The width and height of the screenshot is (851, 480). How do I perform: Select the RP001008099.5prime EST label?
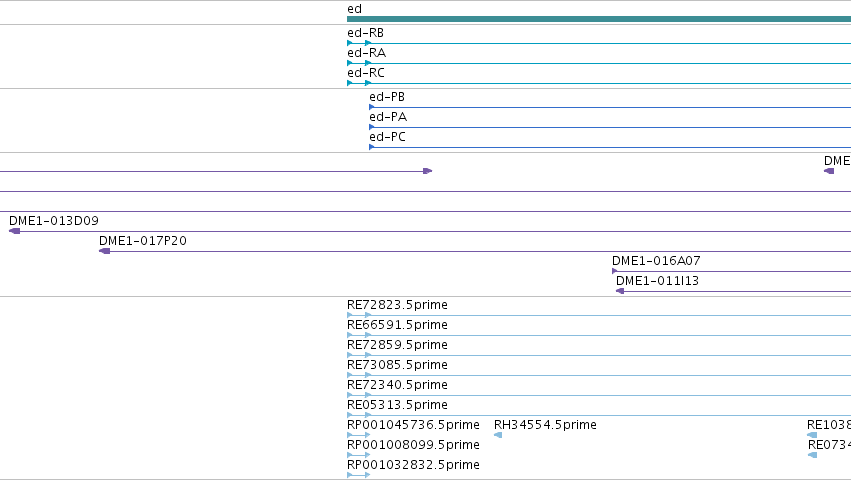click(414, 445)
